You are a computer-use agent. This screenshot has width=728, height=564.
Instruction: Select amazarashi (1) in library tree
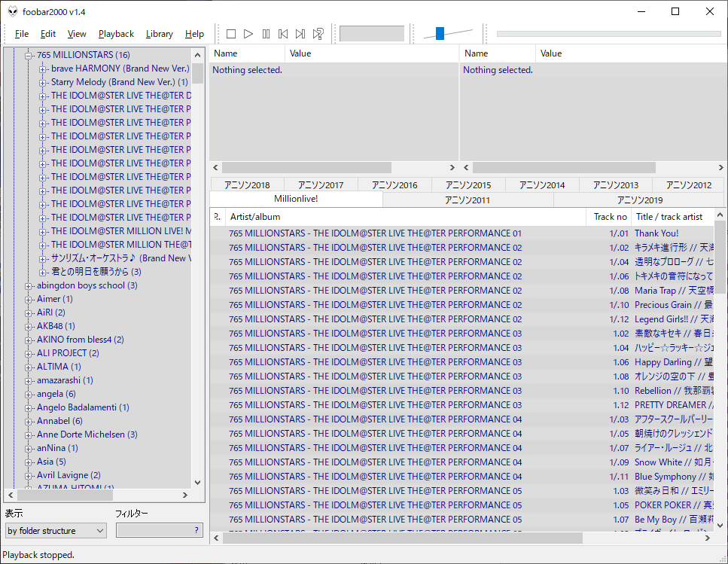coord(65,380)
